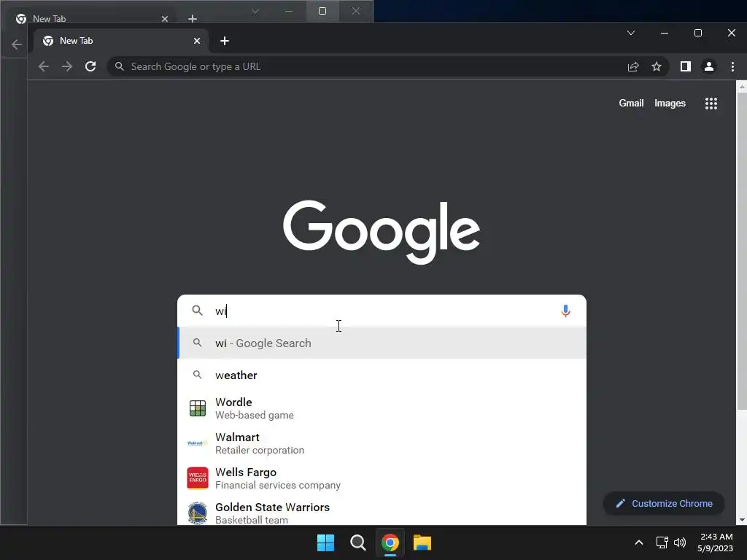Click the Chrome taskbar icon
This screenshot has height=560, width=747.
click(390, 542)
